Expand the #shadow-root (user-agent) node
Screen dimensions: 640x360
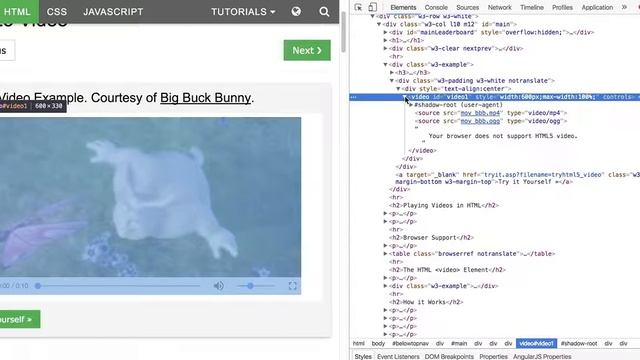pos(411,105)
